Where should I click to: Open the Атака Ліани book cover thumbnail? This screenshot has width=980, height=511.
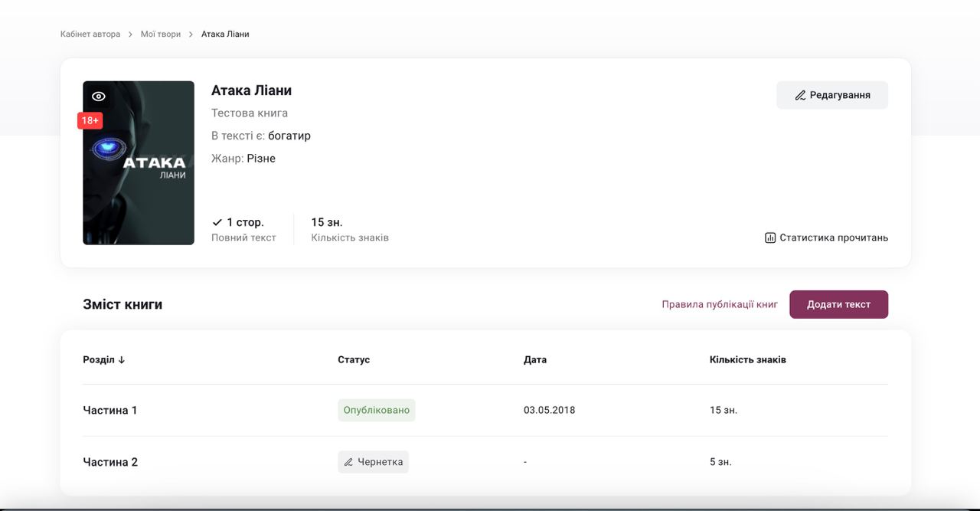tap(139, 163)
